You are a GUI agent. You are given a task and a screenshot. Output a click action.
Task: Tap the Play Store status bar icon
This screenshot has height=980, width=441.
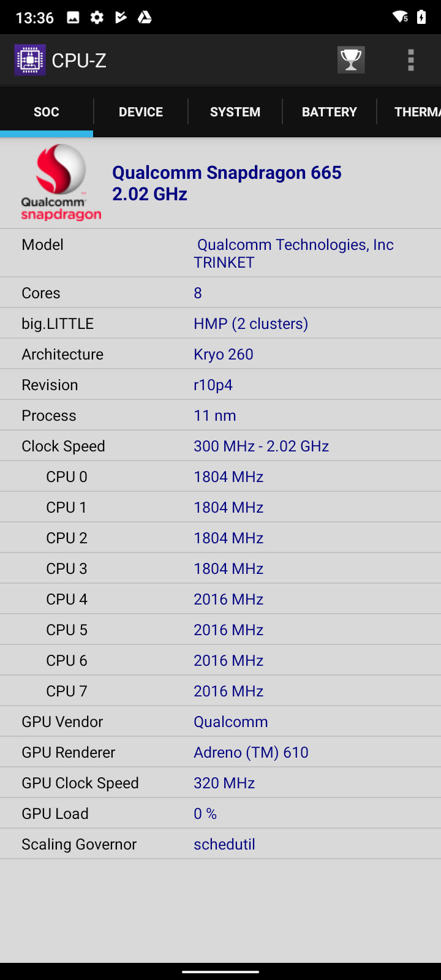tap(121, 17)
